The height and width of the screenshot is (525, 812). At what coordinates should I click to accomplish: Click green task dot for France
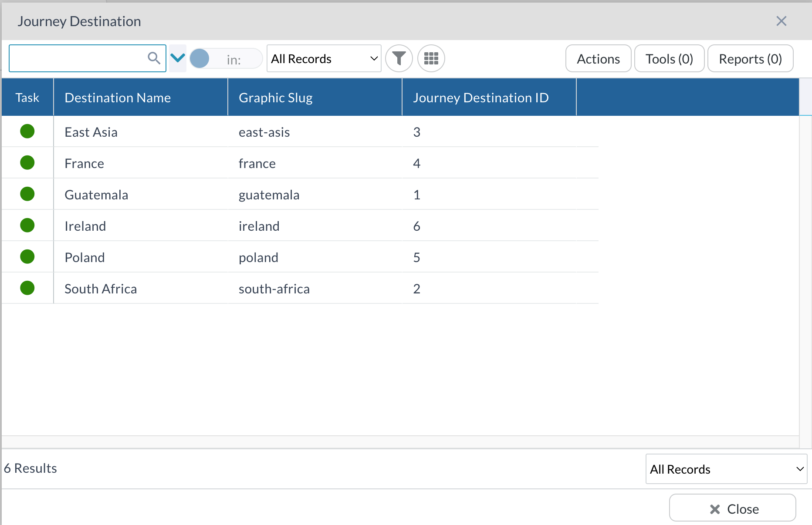(27, 162)
